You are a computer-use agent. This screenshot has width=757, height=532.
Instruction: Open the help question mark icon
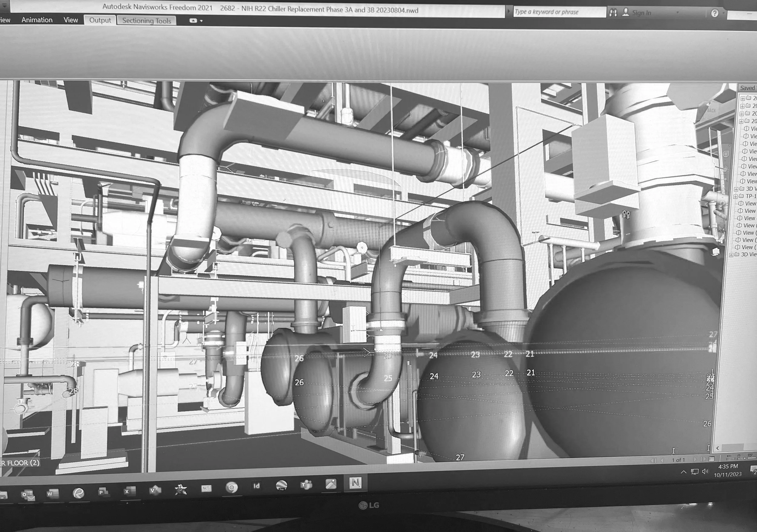pos(715,13)
